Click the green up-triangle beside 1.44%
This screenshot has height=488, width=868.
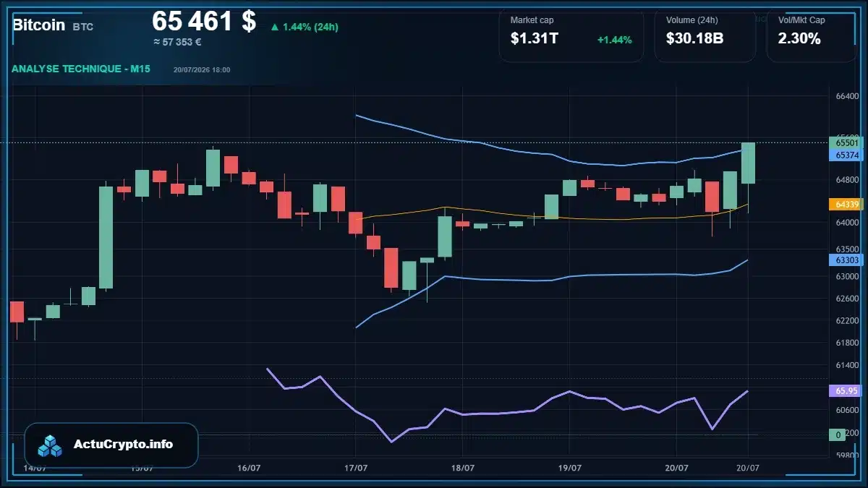tap(275, 27)
